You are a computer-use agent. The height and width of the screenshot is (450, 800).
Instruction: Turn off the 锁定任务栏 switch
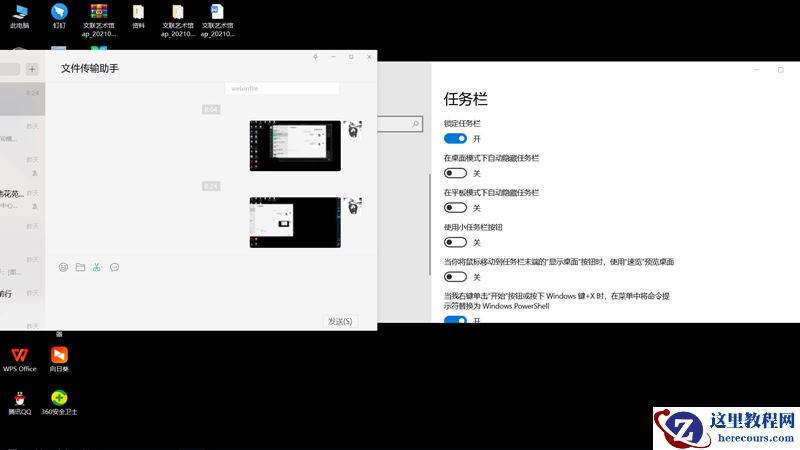tap(455, 139)
